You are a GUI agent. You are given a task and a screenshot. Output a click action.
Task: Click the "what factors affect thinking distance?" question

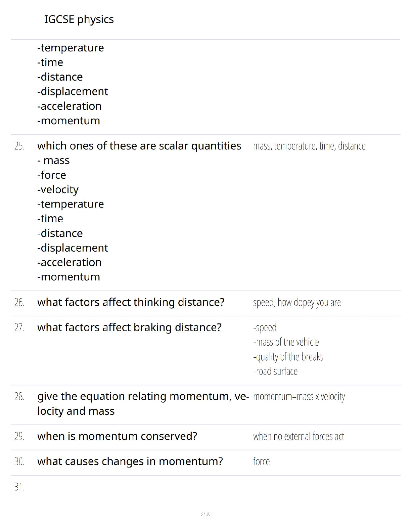tap(131, 302)
